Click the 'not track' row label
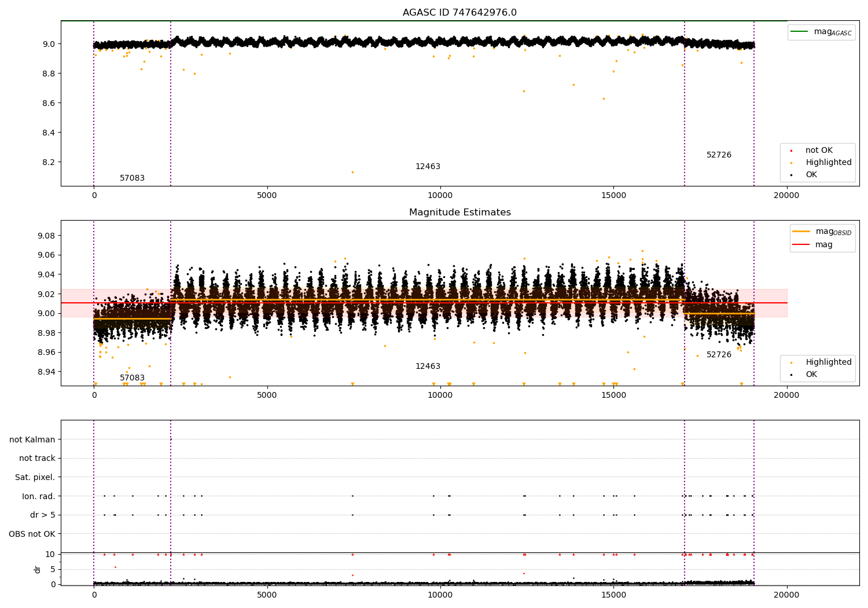The width and height of the screenshot is (868, 608). pyautogui.click(x=37, y=458)
